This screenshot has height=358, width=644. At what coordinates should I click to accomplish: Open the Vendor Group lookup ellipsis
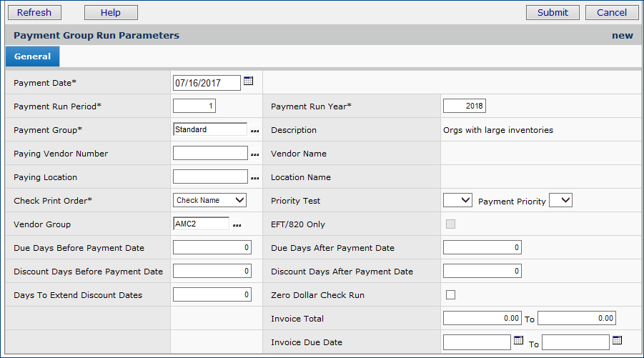[237, 225]
